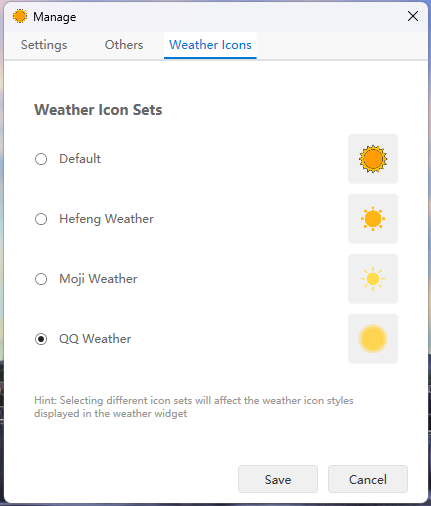Cancel changes with the Cancel button
The height and width of the screenshot is (506, 431).
[368, 479]
